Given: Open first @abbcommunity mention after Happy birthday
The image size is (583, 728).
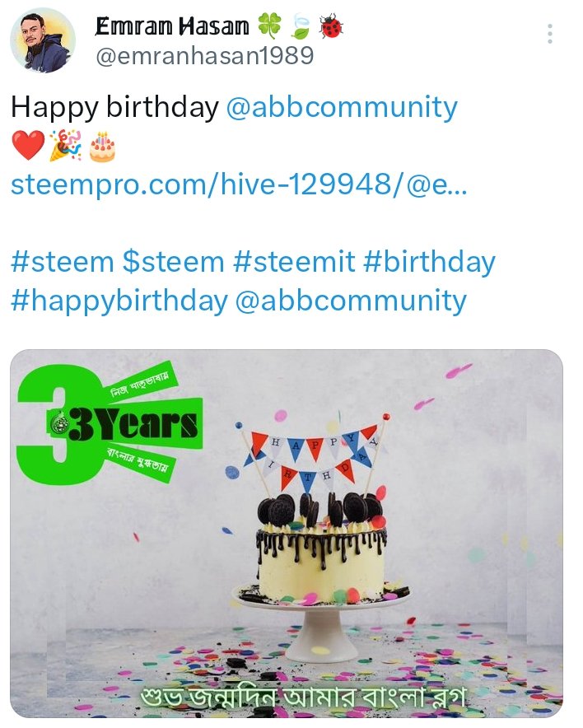Looking at the screenshot, I should click(x=342, y=107).
